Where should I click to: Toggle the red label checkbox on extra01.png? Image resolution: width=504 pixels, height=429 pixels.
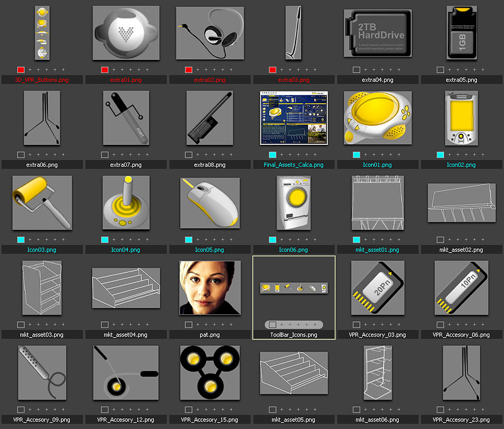pyautogui.click(x=103, y=70)
